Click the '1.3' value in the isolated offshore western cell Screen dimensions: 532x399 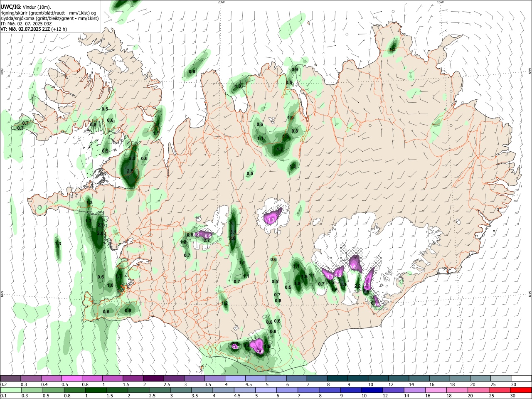58,244
